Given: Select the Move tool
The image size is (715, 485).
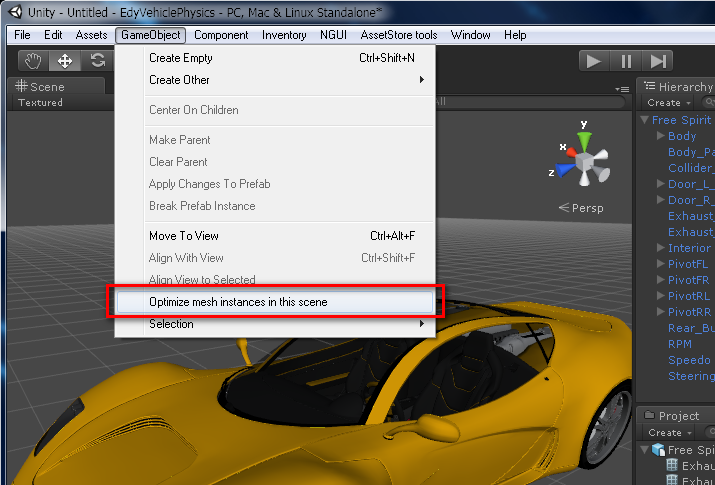Looking at the screenshot, I should 65,61.
